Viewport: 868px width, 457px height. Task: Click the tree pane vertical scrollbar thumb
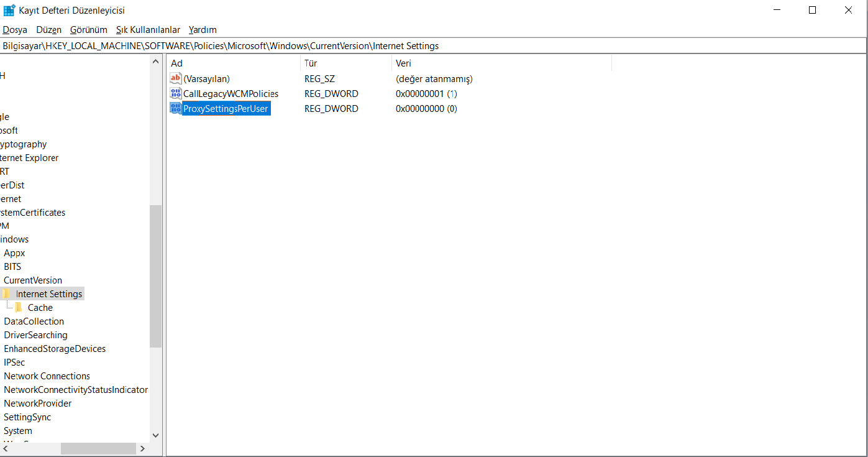click(155, 276)
